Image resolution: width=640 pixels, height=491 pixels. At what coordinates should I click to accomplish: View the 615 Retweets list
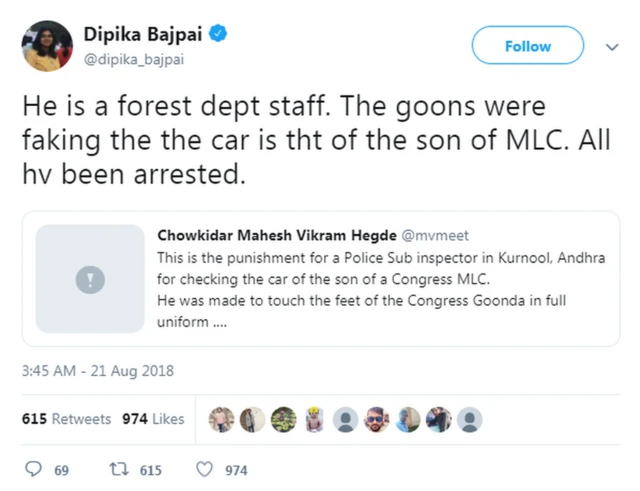[x=66, y=419]
